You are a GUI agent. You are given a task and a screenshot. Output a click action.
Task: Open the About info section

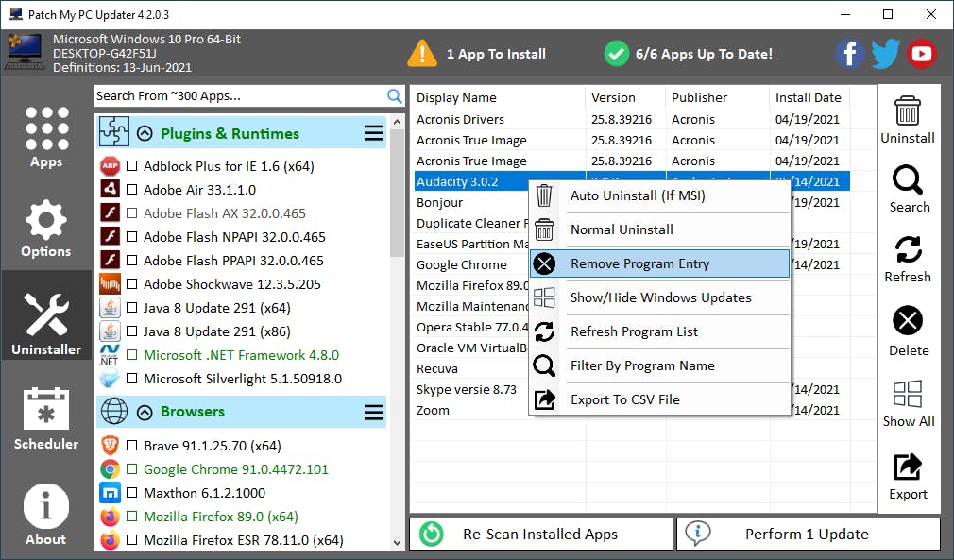pyautogui.click(x=46, y=515)
